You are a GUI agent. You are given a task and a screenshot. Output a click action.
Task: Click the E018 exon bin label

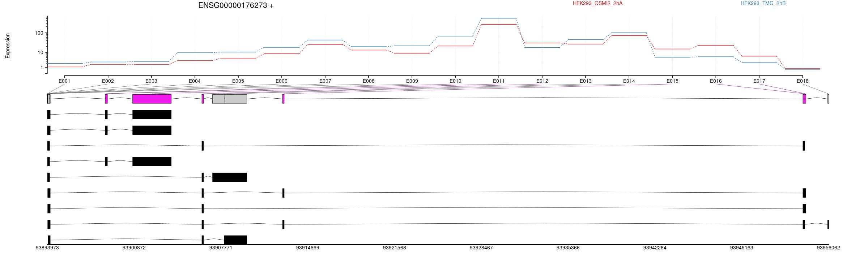(x=803, y=81)
